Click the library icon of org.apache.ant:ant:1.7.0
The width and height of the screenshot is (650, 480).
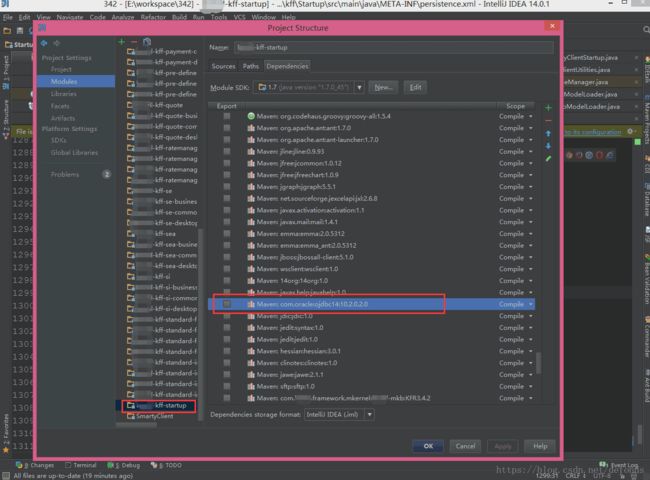[x=251, y=128]
